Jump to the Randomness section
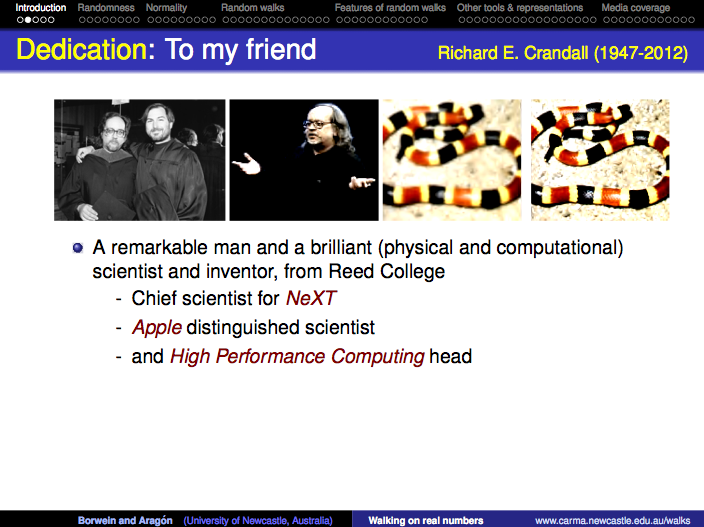 pos(106,7)
